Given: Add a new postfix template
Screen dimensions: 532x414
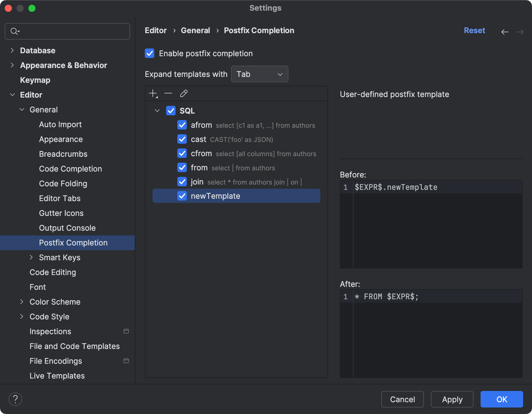Looking at the screenshot, I should [x=153, y=93].
